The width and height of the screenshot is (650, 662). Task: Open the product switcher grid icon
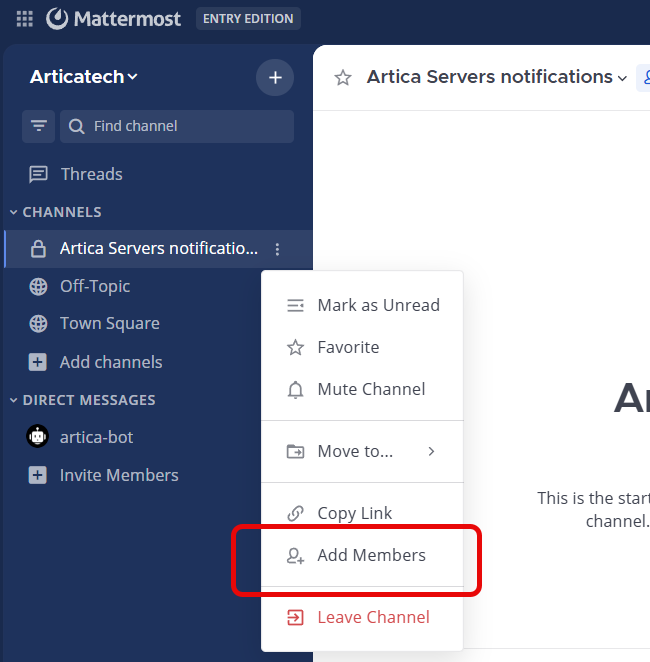pyautogui.click(x=25, y=19)
